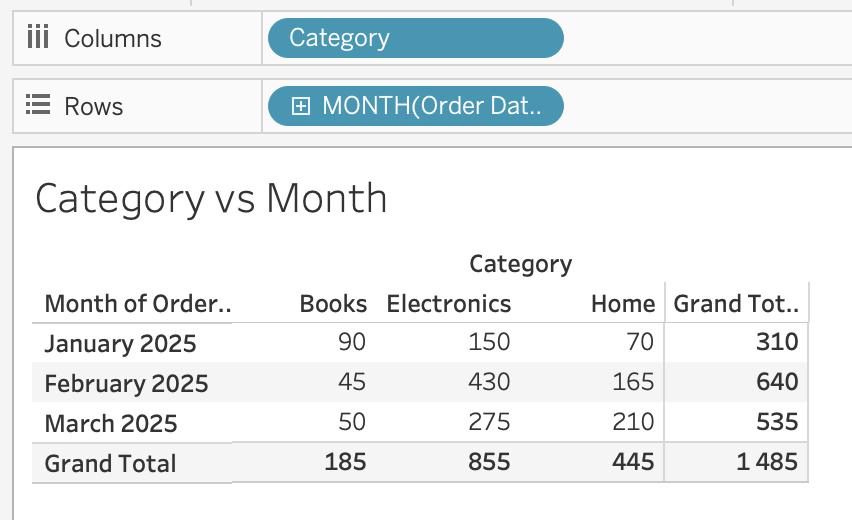The width and height of the screenshot is (852, 520).
Task: Select the Books column header
Action: (333, 304)
